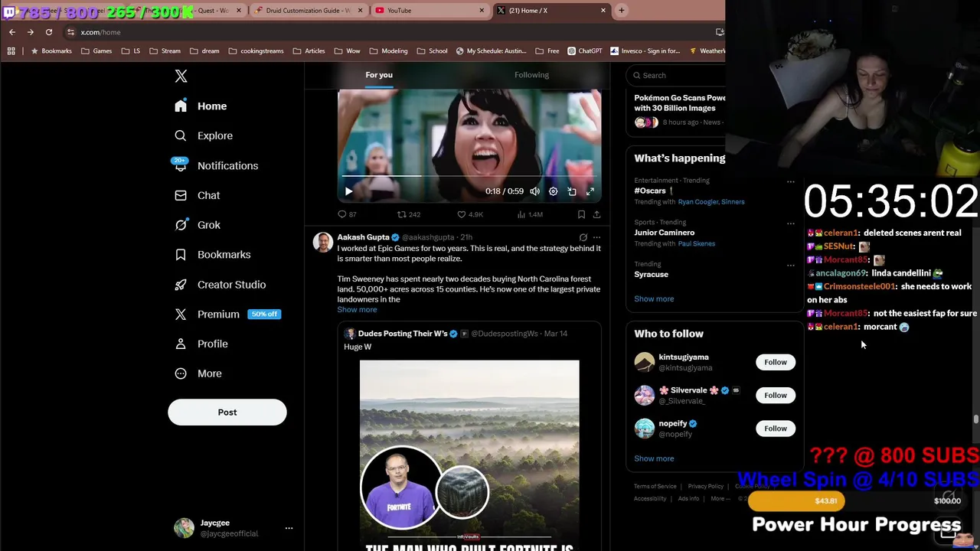Screen dimensions: 980x551
Task: Open Bookmarks in the sidebar
Action: [x=212, y=255]
